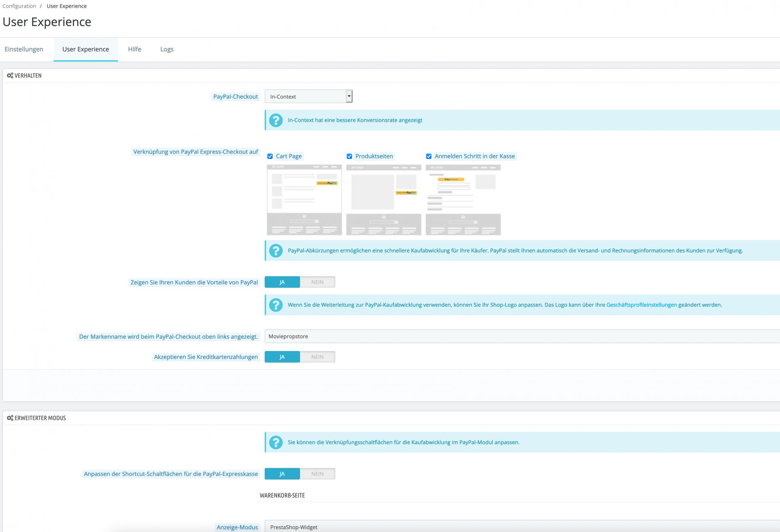Screen dimensions: 780x532
Task: Open the PayPal-Checkout In-Context dropdown
Action: pyautogui.click(x=308, y=97)
